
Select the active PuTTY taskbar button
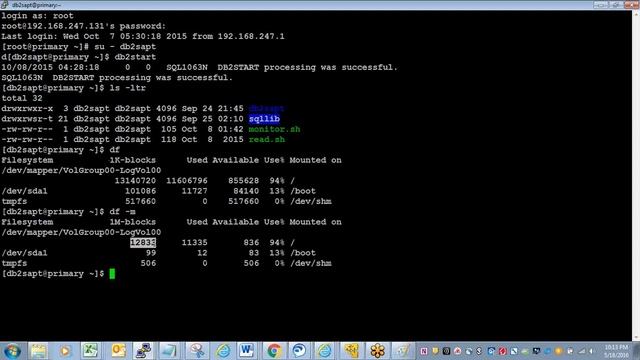click(x=144, y=351)
